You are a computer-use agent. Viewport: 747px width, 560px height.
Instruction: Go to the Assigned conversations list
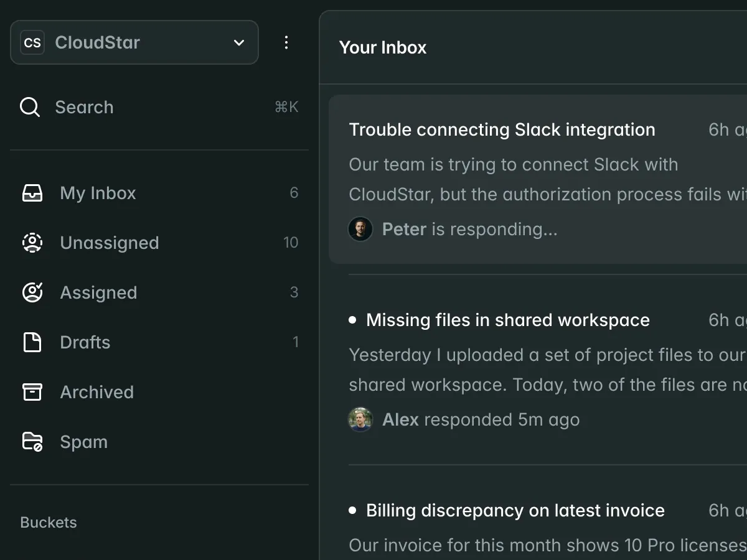98,292
